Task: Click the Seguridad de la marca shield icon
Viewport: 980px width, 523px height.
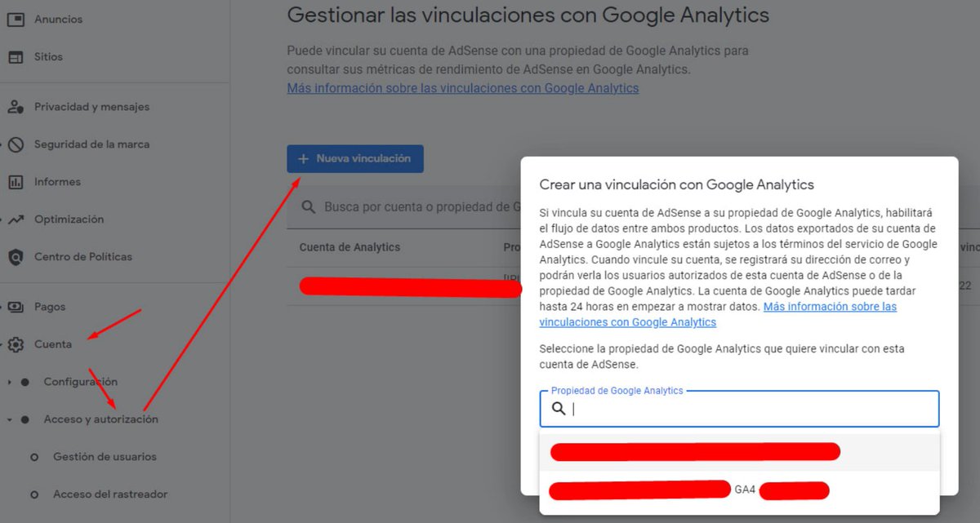Action: [x=15, y=144]
